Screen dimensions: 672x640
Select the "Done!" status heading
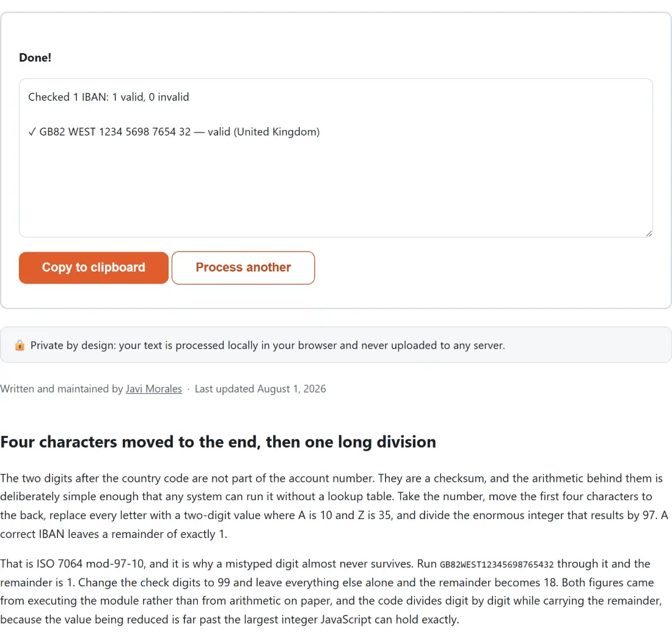pyautogui.click(x=35, y=57)
